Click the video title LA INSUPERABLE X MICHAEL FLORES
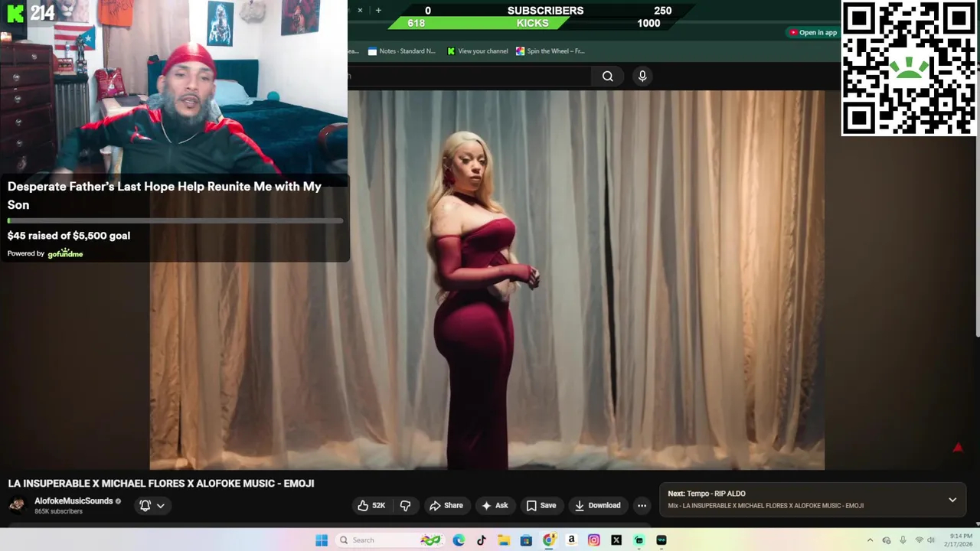The width and height of the screenshot is (980, 551). (161, 484)
